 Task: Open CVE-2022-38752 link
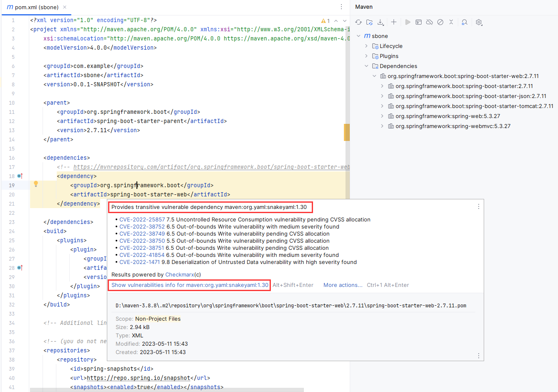[142, 226]
